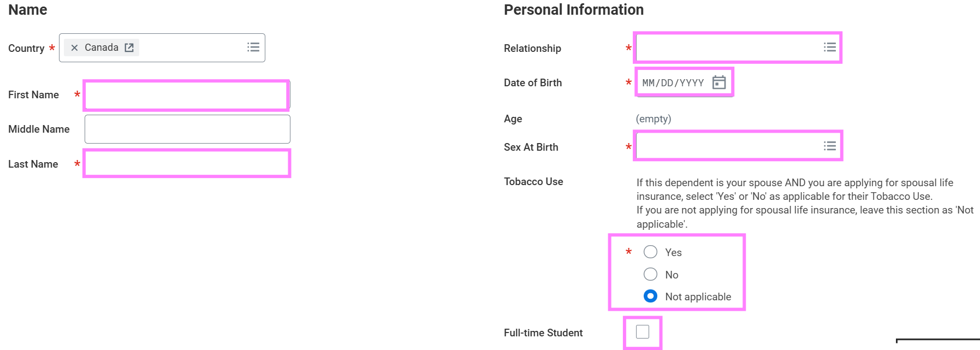The image size is (980, 350).
Task: Click the Name section heading
Action: click(x=27, y=10)
